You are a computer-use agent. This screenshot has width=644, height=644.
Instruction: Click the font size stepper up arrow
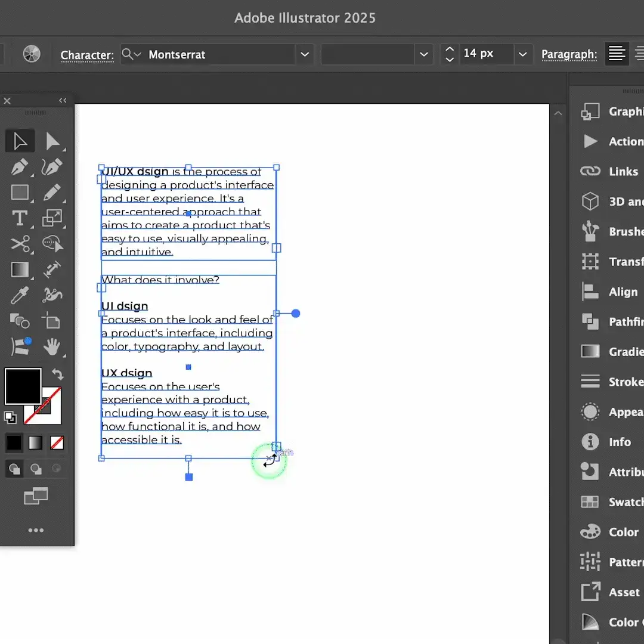pyautogui.click(x=449, y=49)
